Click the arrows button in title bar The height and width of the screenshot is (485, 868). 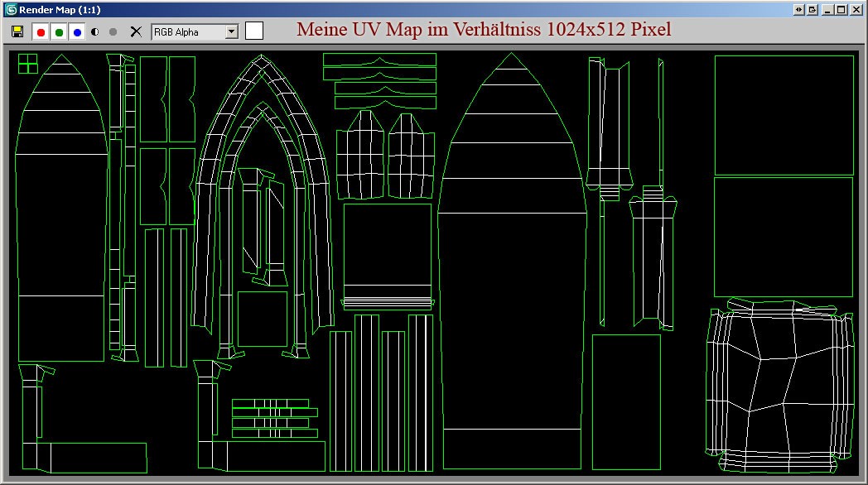coord(798,10)
